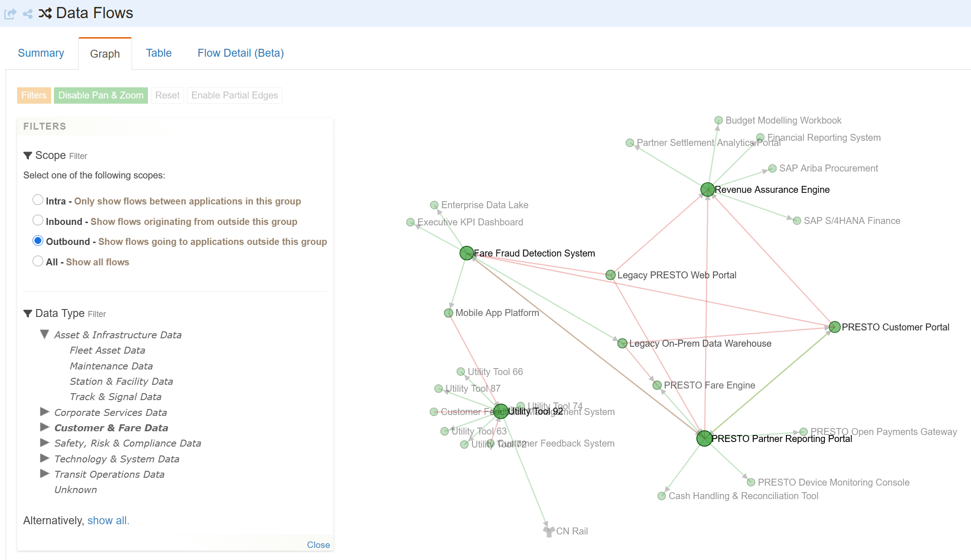The image size is (971, 560).
Task: Select the Maintenance Data tree item
Action: (x=111, y=366)
